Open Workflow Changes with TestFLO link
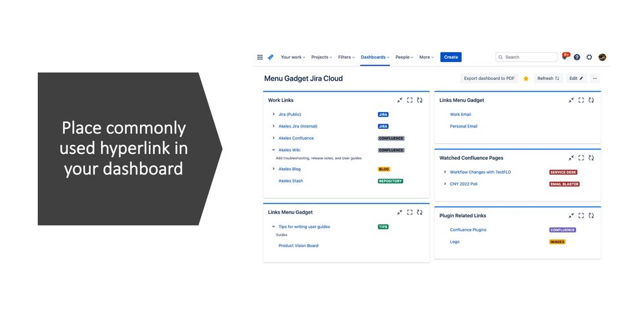The image size is (644, 315). tap(480, 172)
